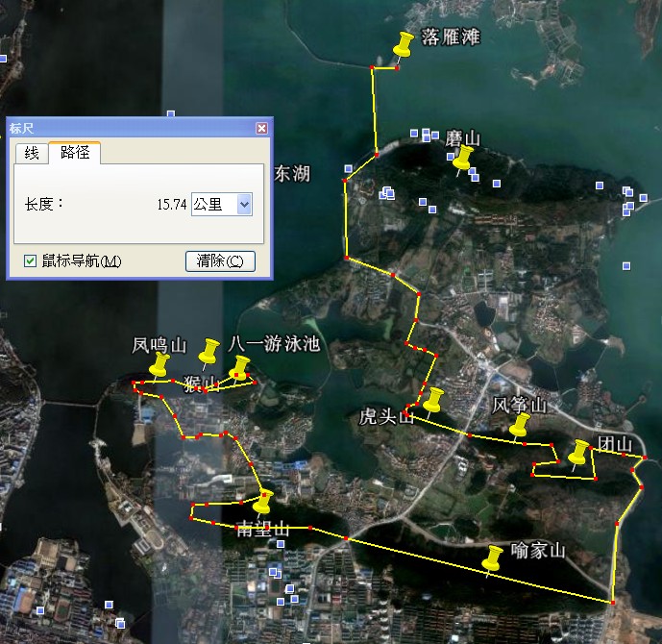Click the 标尺 dialog title bar
This screenshot has width=662, height=644.
[x=139, y=128]
